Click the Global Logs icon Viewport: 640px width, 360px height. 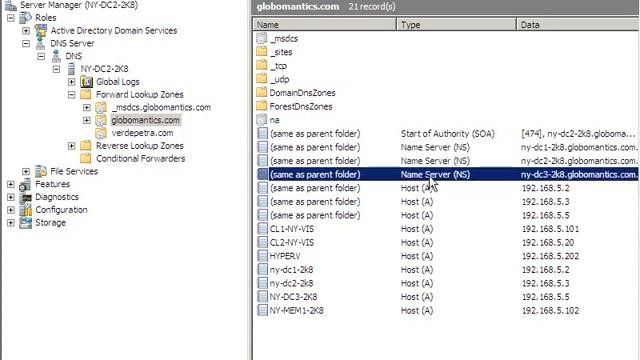pyautogui.click(x=87, y=82)
